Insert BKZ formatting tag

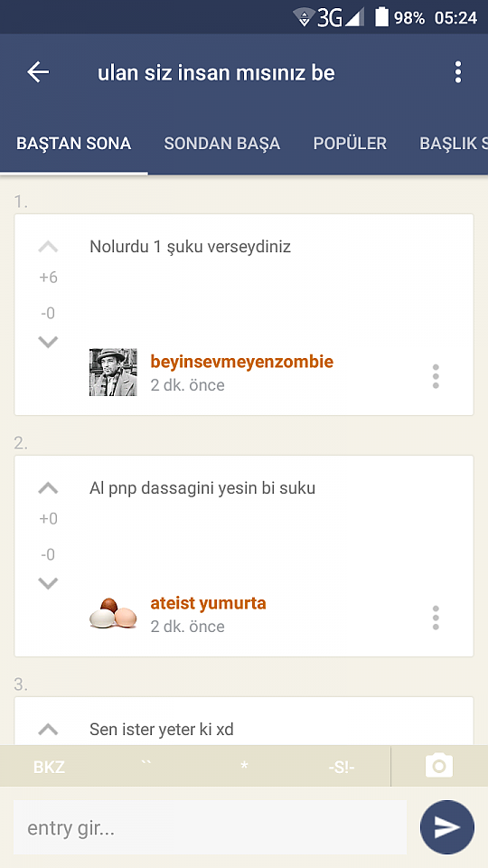(49, 768)
